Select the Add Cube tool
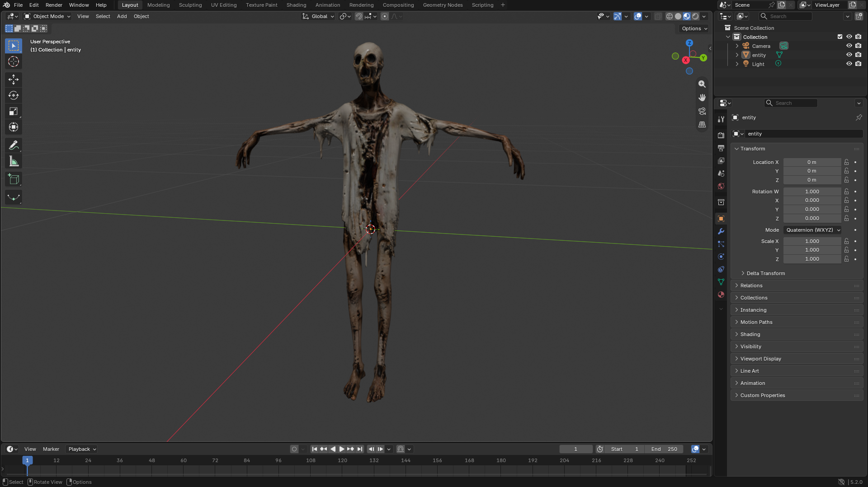Viewport: 868px width, 487px height. (14, 179)
